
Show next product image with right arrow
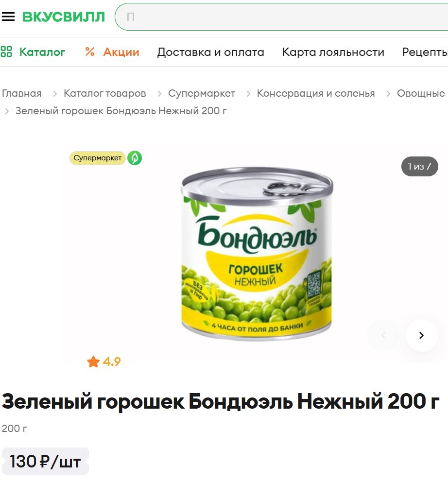point(421,335)
